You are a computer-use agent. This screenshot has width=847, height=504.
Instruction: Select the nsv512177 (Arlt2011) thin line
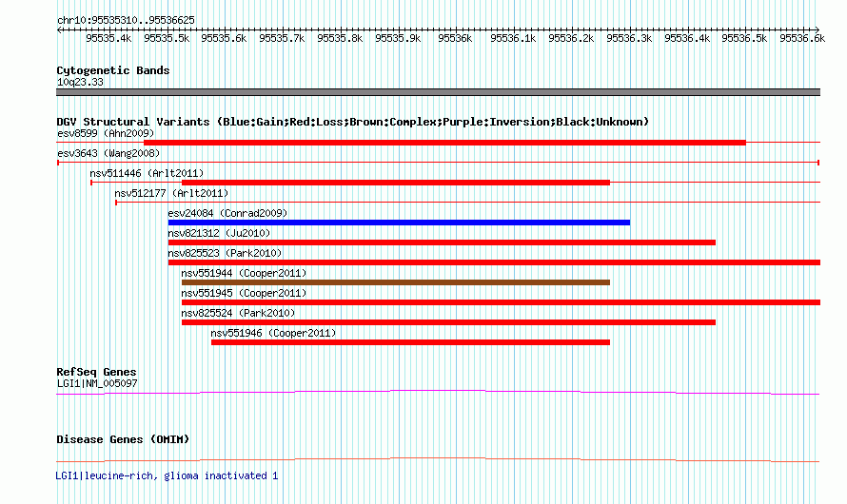click(467, 203)
